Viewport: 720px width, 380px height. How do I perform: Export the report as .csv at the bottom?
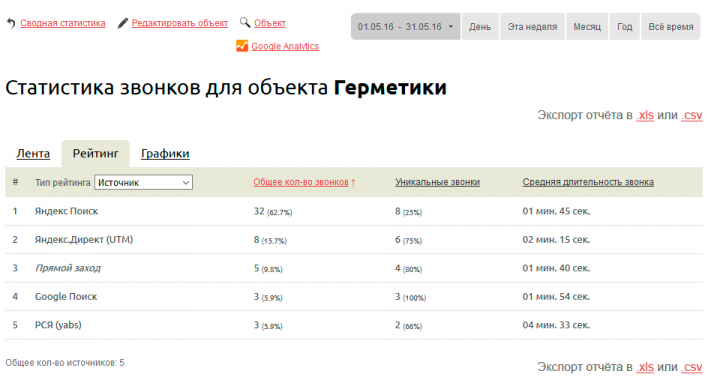tap(692, 367)
